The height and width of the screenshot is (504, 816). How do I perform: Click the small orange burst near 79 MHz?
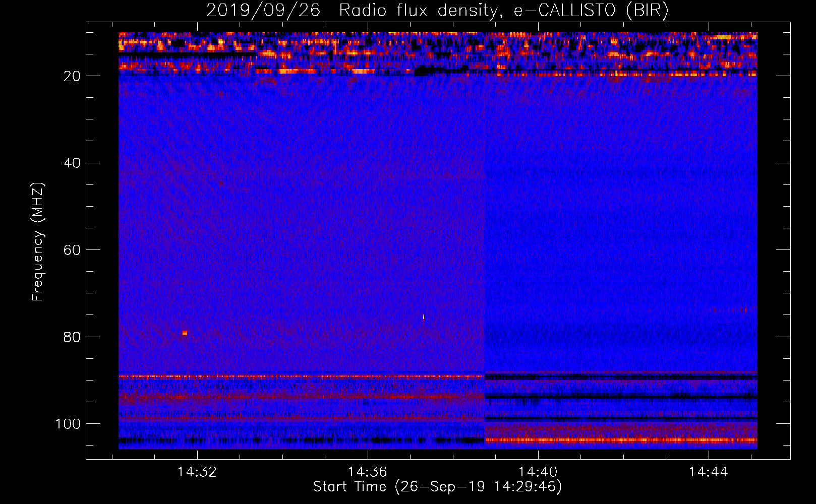tap(185, 333)
